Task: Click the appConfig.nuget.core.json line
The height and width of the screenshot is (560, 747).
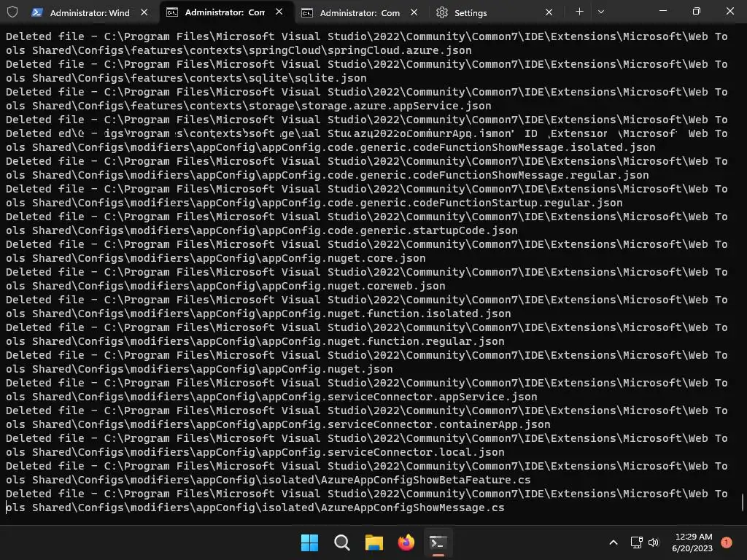Action: 216,257
